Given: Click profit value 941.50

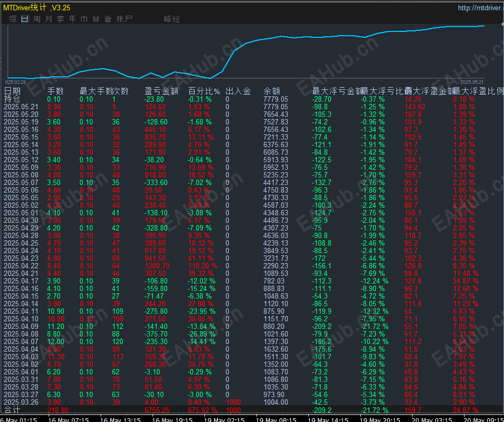Looking at the screenshot, I should tap(155, 258).
